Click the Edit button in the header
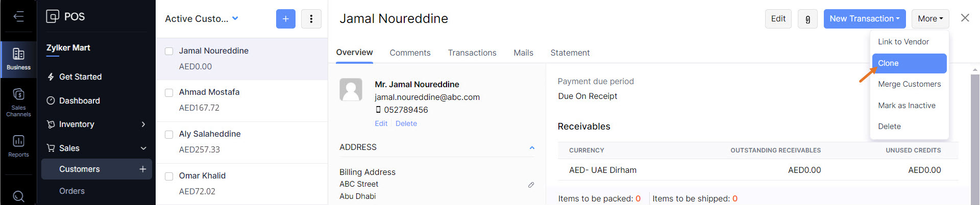Screen dimensions: 980x205 (x=778, y=19)
